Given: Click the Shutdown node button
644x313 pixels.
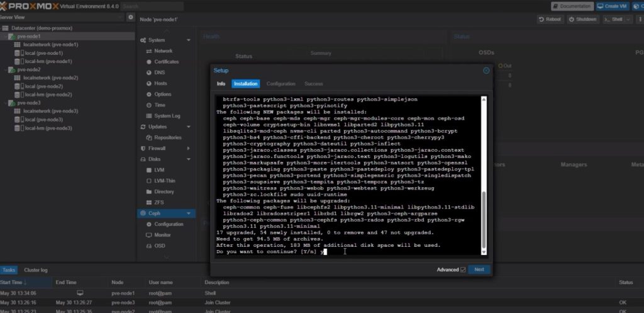Looking at the screenshot, I should tap(583, 20).
